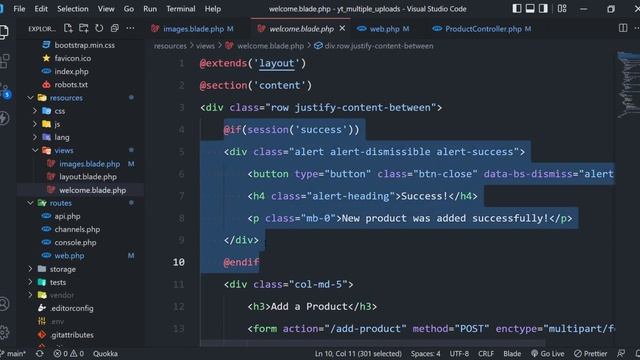The height and width of the screenshot is (360, 640).
Task: Open layout.blade.php in views folder
Action: coord(88,177)
